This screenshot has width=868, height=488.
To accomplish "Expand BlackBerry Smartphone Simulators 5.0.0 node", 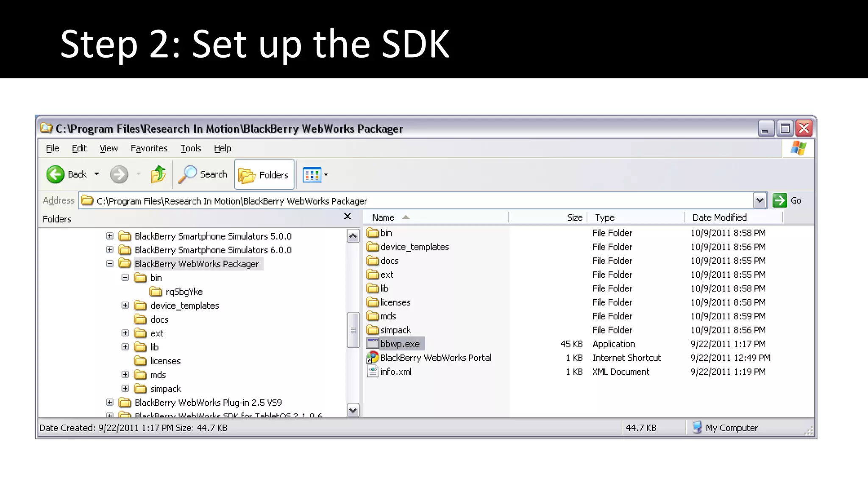I will (110, 236).
